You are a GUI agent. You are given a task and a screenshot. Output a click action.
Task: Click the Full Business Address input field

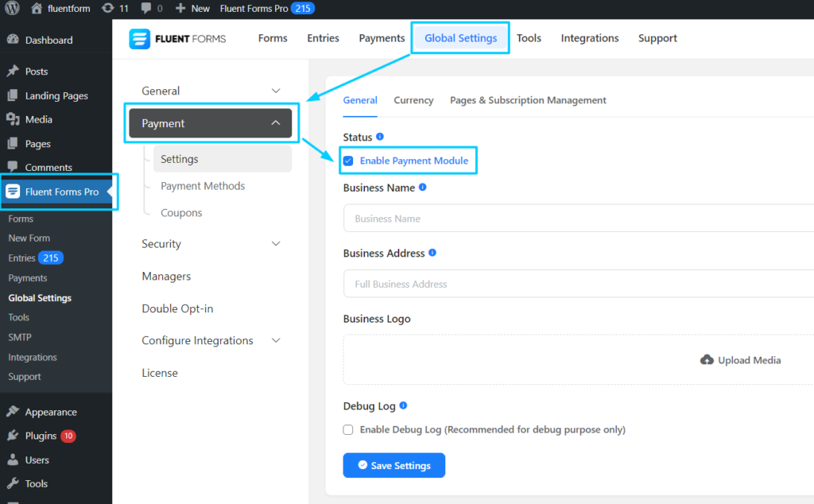(579, 284)
